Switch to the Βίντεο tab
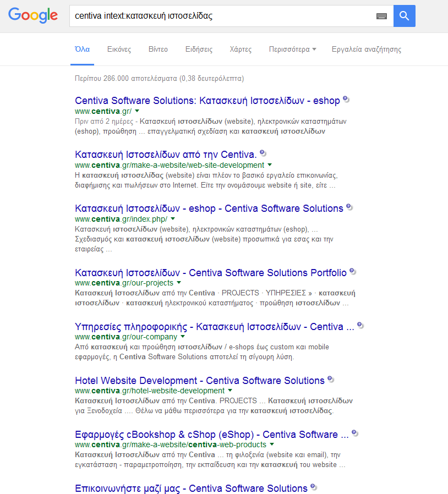448x494 pixels. tap(158, 50)
